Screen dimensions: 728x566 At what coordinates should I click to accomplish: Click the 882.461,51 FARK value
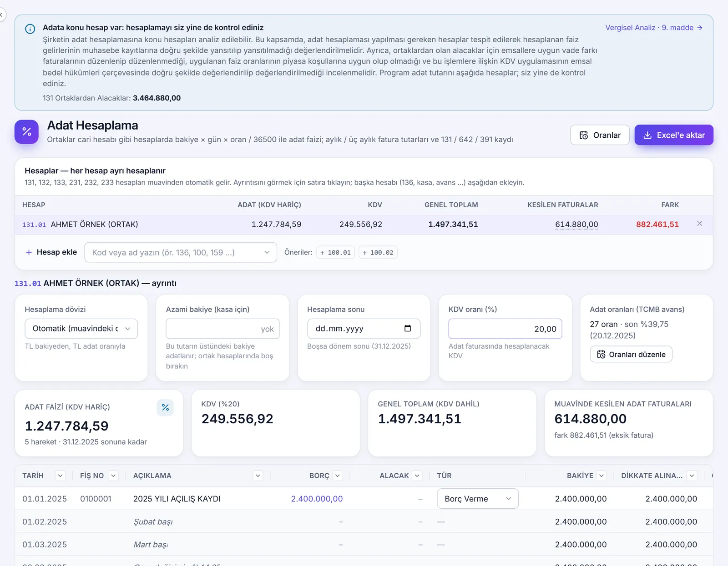[657, 225]
